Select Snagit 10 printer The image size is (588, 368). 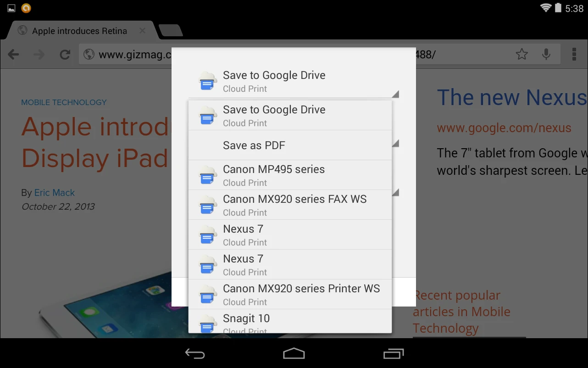point(290,321)
